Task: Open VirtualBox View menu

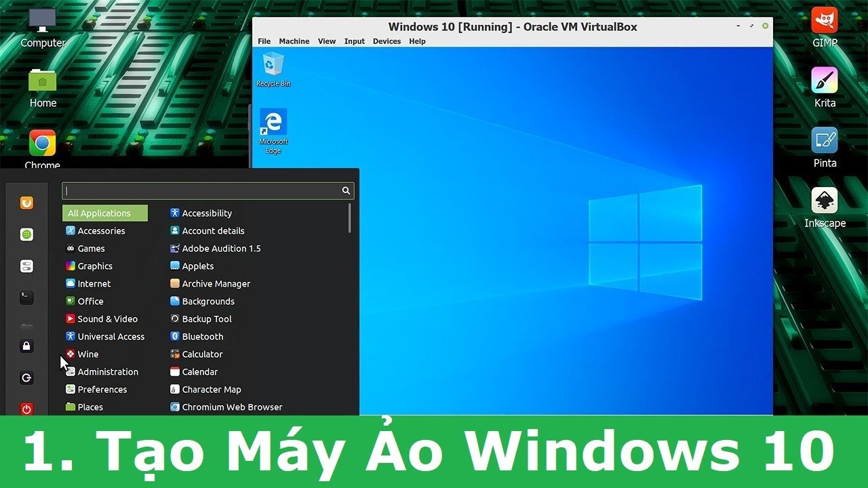Action: click(x=327, y=41)
